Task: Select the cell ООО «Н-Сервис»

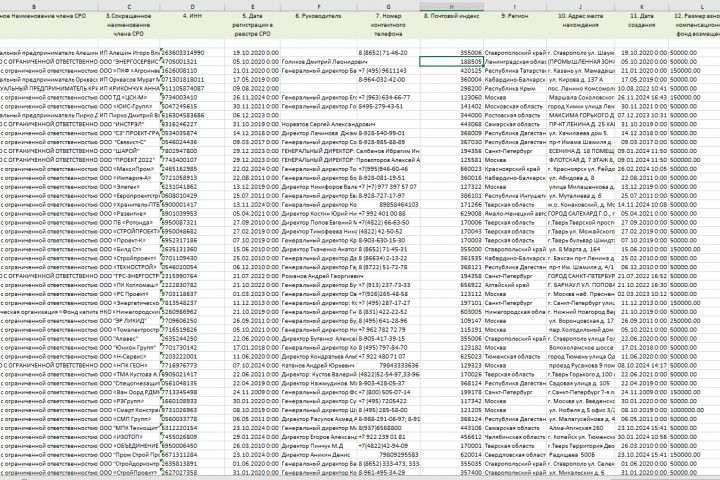Action: pos(129,356)
